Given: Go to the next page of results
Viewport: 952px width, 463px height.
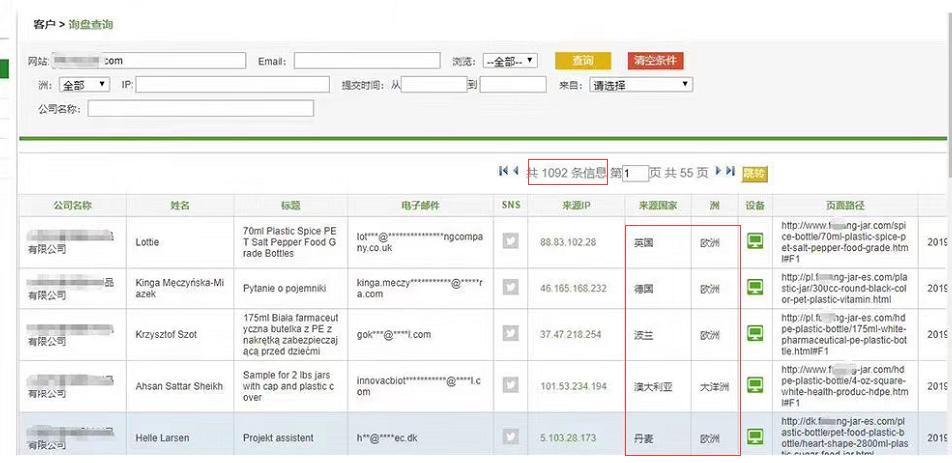Looking at the screenshot, I should point(716,172).
